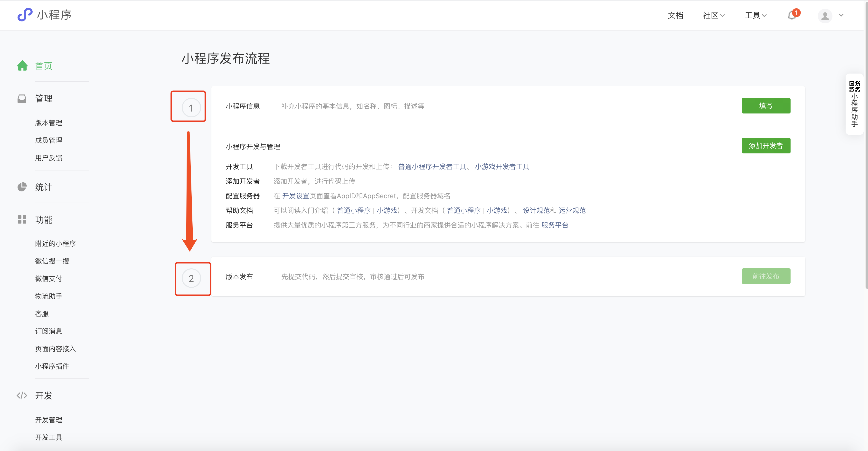Click the green home icon in sidebar

tap(22, 66)
